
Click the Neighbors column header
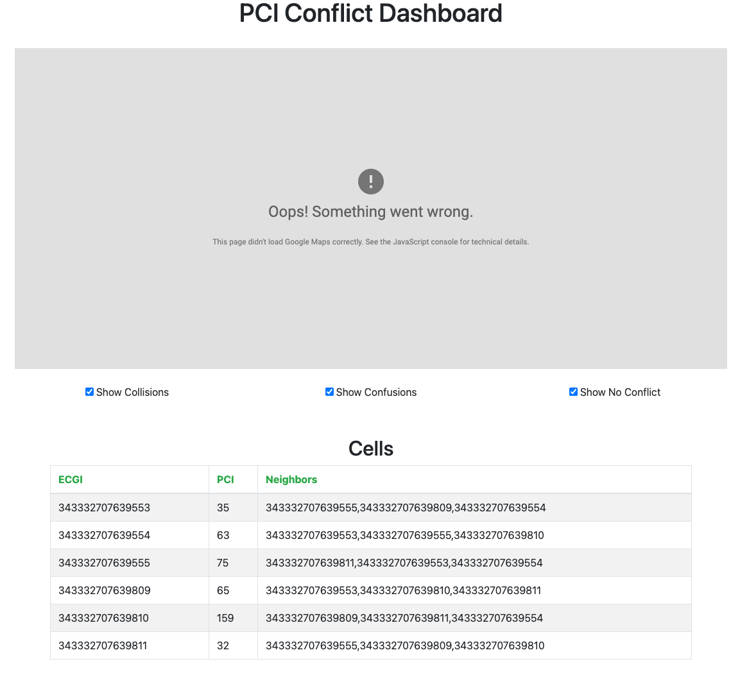[x=291, y=479]
